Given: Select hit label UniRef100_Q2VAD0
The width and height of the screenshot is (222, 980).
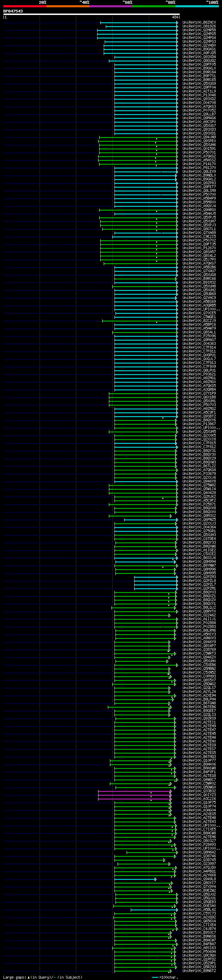Looking at the screenshot, I should click(x=199, y=45).
